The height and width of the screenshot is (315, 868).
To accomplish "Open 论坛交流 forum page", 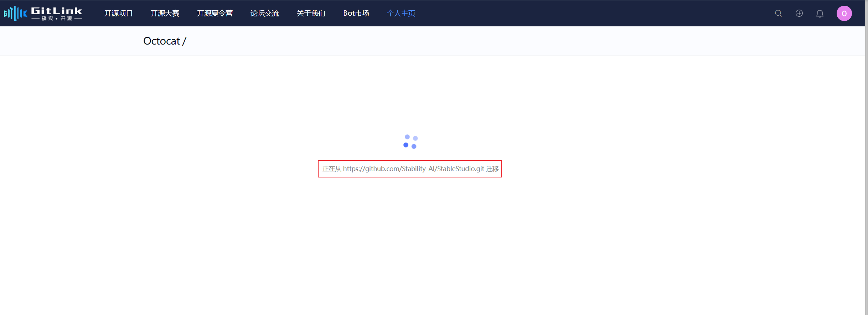I will [264, 13].
